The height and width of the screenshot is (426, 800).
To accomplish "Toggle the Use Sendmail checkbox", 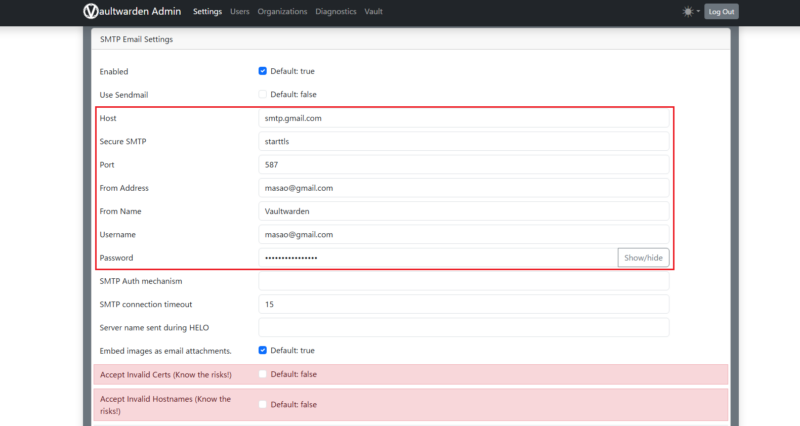I will [x=262, y=94].
